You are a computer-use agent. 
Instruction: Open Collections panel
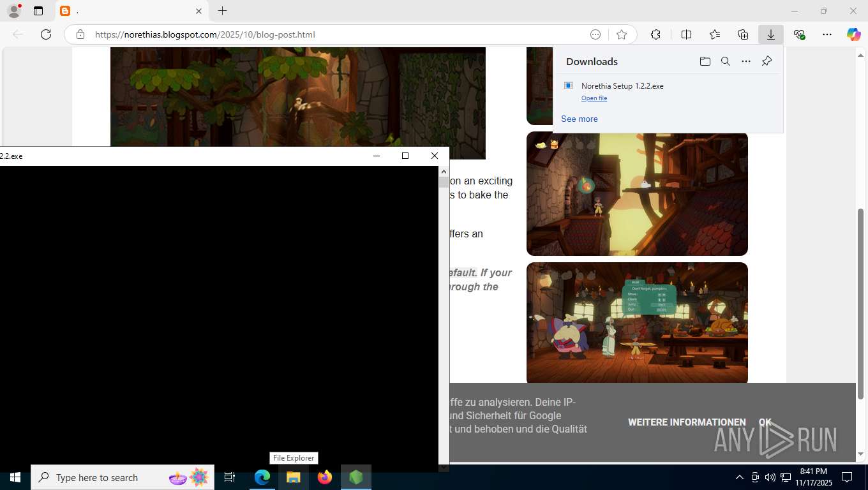coord(743,34)
